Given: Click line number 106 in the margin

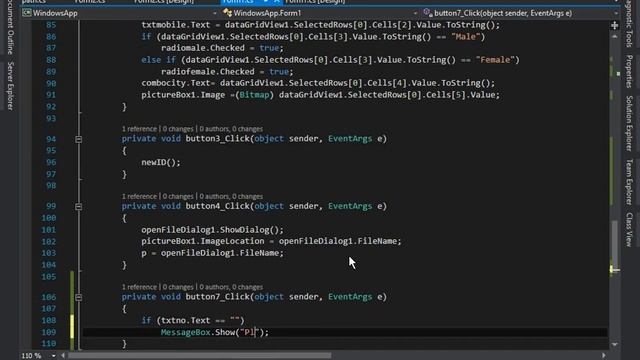Looking at the screenshot, I should [49, 297].
